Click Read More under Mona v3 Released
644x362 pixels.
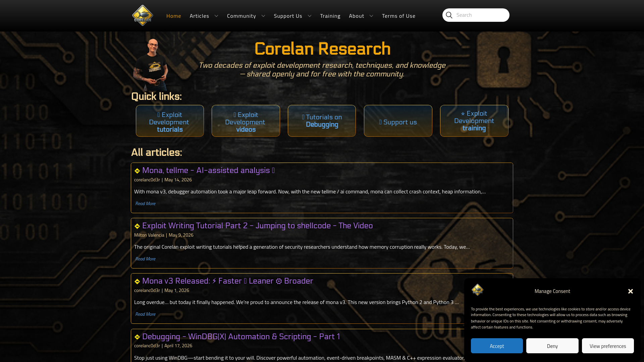pyautogui.click(x=145, y=314)
